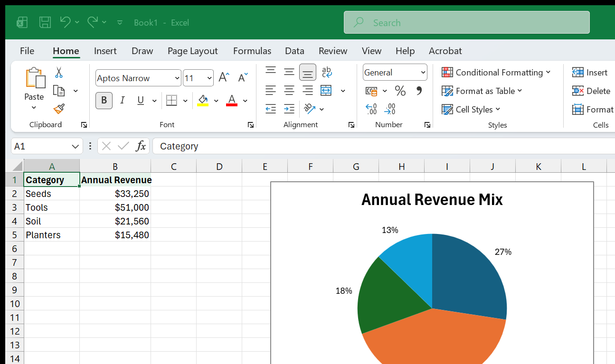Viewport: 615px width, 364px height.
Task: Open Customize Quick Access Toolbar menu
Action: tap(120, 22)
